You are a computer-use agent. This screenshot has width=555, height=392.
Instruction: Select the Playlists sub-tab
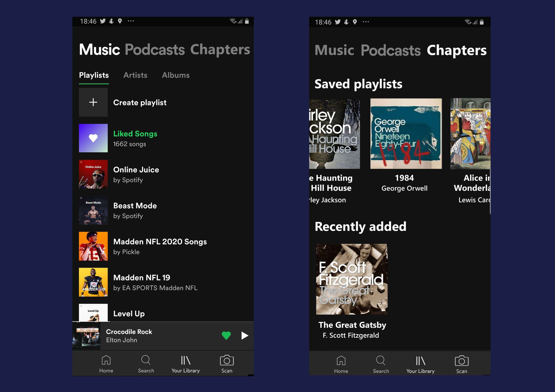point(94,75)
